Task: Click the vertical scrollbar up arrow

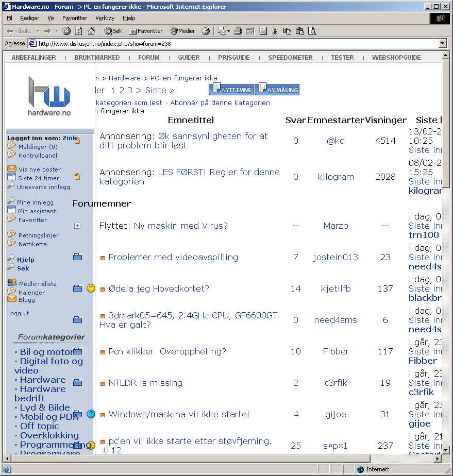Action: point(445,56)
